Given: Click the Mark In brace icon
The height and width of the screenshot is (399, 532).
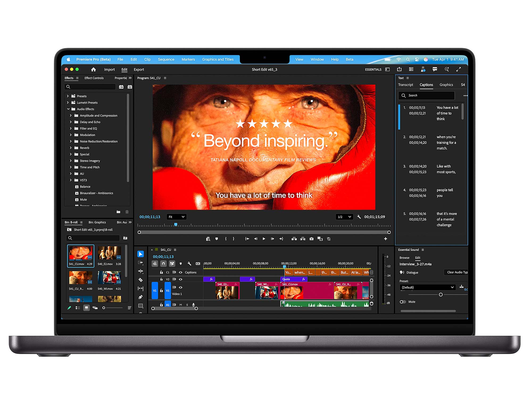Looking at the screenshot, I should click(x=226, y=239).
